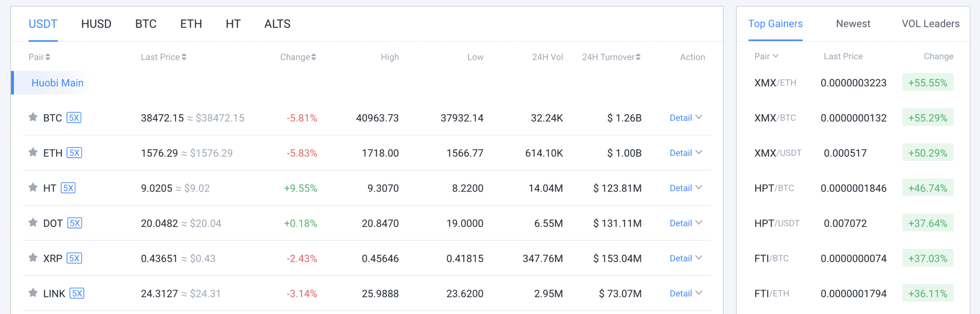
Task: Click the BTC last price 38472.15
Action: coord(162,118)
